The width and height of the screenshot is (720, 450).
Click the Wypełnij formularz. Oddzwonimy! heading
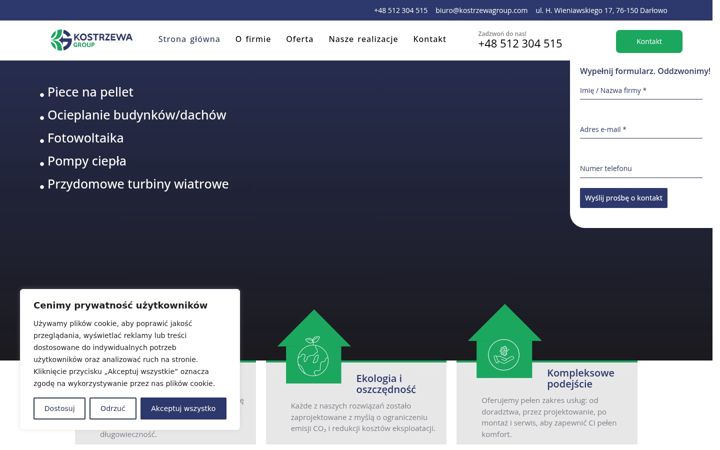point(645,71)
